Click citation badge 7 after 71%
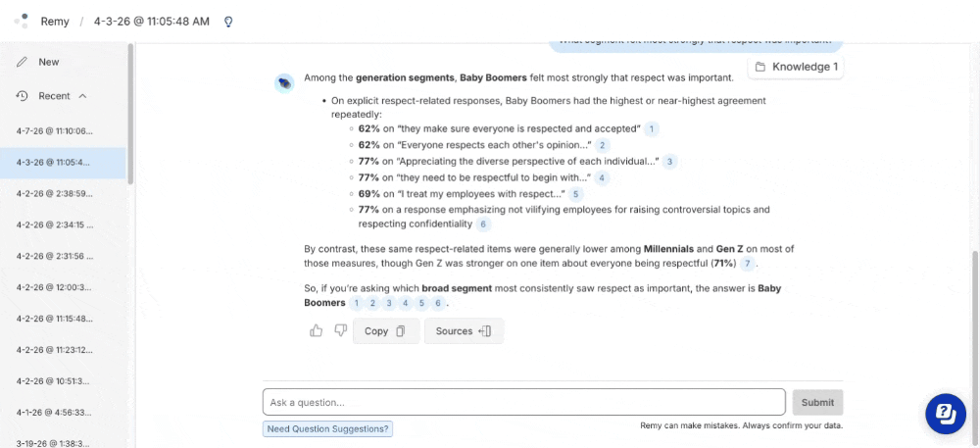Image resolution: width=980 pixels, height=448 pixels. (x=748, y=264)
